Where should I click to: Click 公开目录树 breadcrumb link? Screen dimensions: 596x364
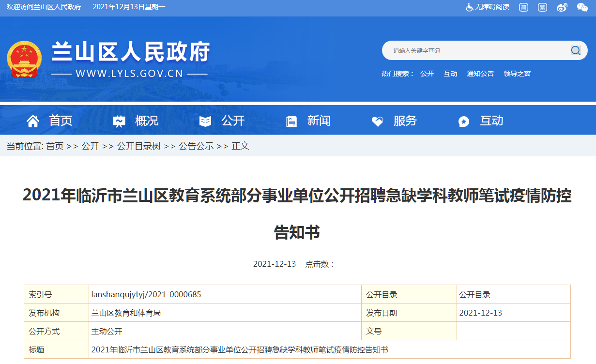[138, 146]
